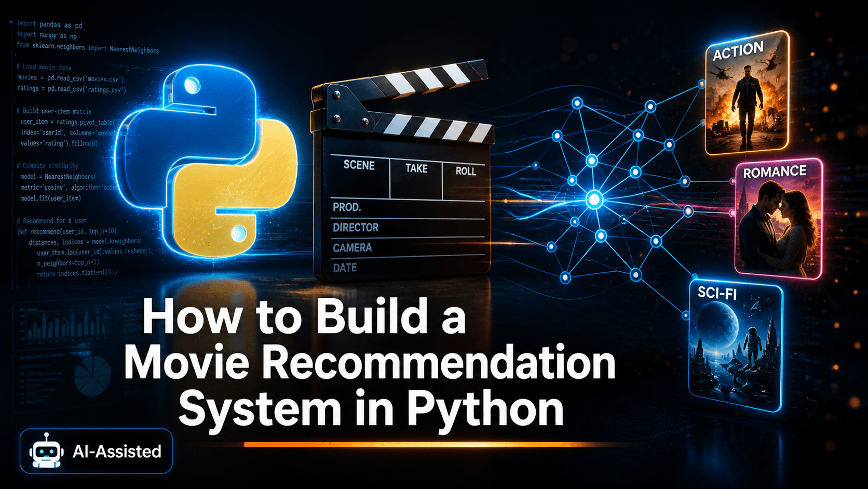868x489 pixels.
Task: Click the headline text "Movie Recommendation"
Action: pyautogui.click(x=370, y=362)
